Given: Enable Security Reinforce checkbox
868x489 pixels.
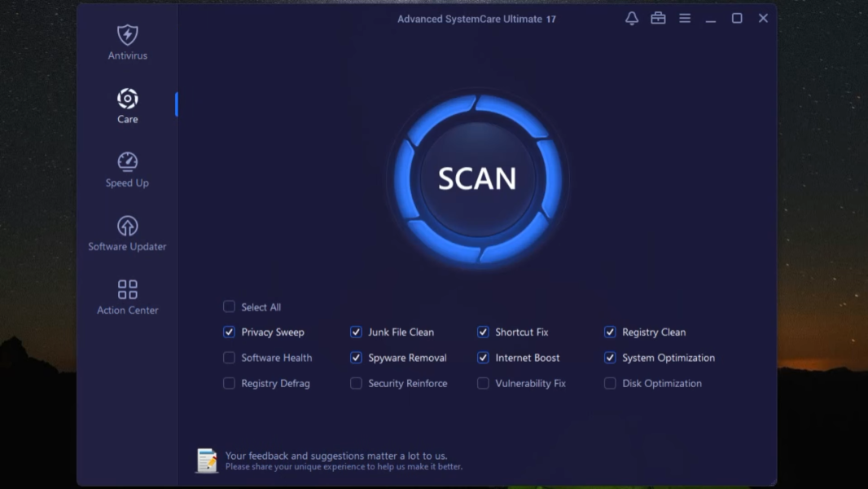Looking at the screenshot, I should 356,383.
